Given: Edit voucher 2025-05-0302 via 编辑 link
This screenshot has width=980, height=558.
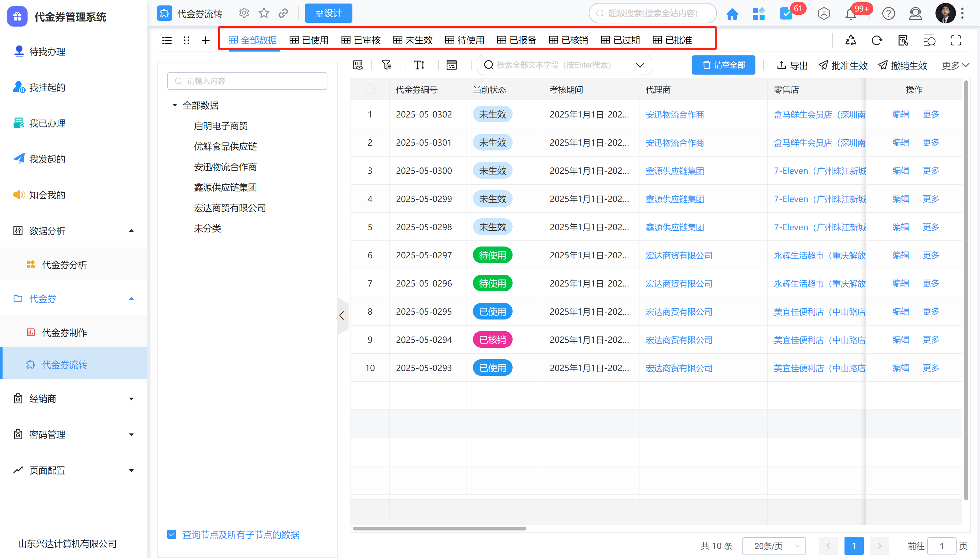Looking at the screenshot, I should click(x=900, y=114).
